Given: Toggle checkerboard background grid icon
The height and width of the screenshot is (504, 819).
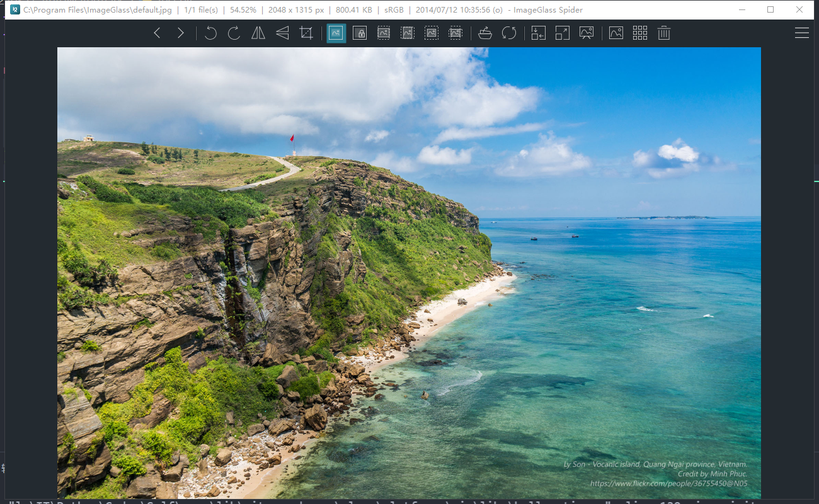Looking at the screenshot, I should click(640, 33).
